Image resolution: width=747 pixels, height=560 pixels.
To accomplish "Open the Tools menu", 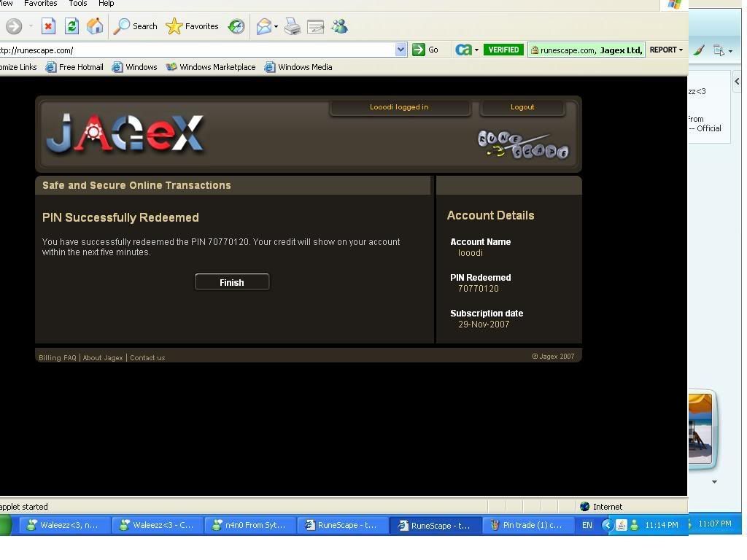I will point(77,4).
